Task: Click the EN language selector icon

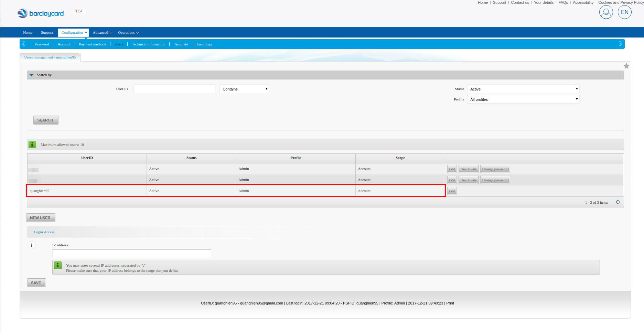Action: [624, 12]
